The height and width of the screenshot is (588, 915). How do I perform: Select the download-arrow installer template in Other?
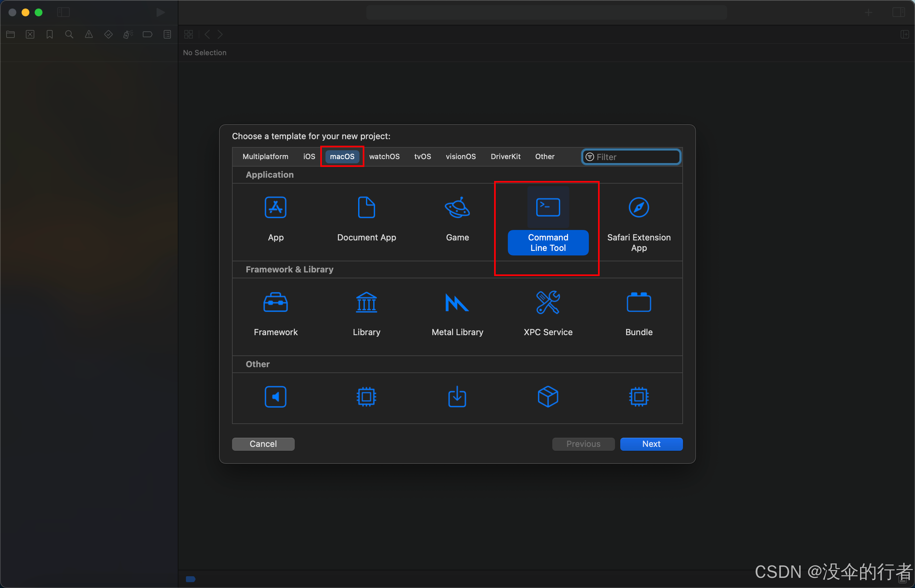[x=457, y=397]
